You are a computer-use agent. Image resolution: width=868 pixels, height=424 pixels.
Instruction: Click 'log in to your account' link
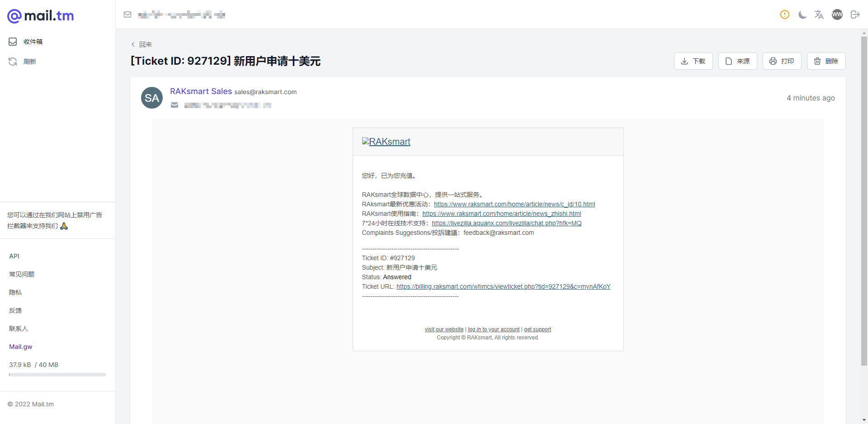[x=494, y=329]
